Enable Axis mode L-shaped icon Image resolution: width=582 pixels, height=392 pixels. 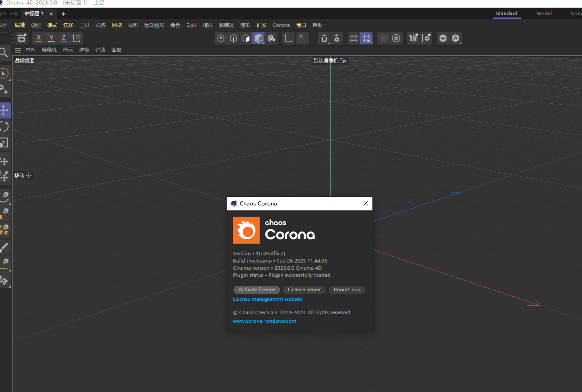[288, 38]
